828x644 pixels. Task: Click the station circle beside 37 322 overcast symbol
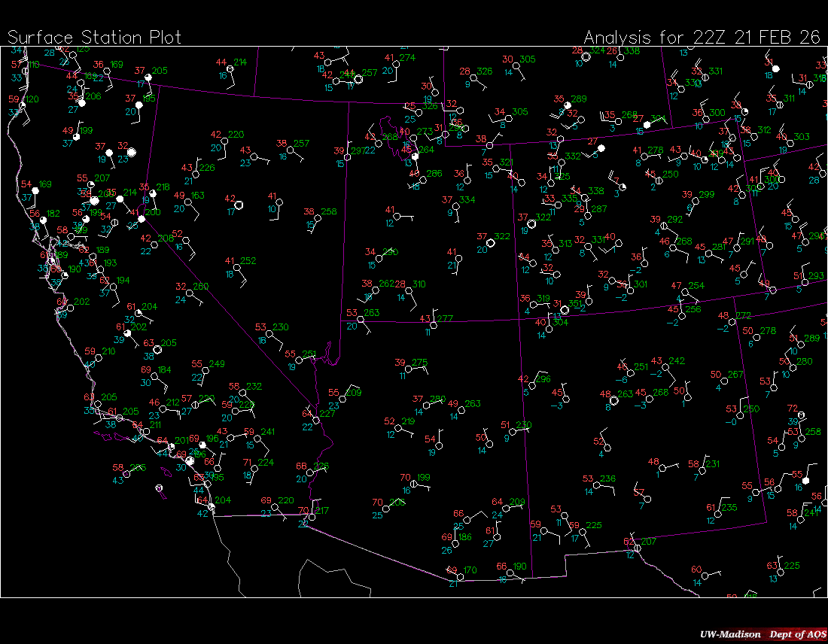[x=491, y=242]
